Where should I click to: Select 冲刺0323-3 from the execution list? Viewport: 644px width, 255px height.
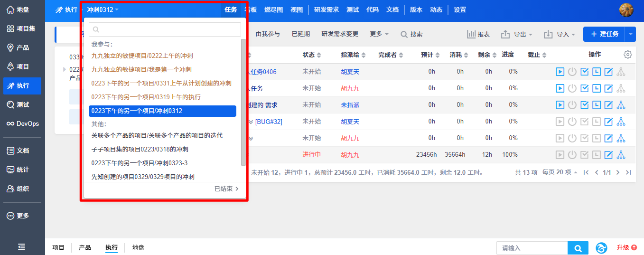(x=139, y=163)
